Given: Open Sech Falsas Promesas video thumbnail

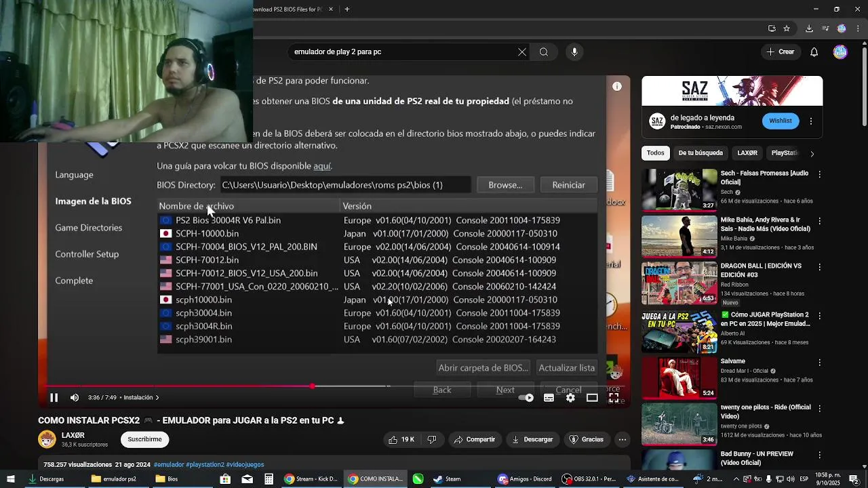Looking at the screenshot, I should (x=679, y=190).
